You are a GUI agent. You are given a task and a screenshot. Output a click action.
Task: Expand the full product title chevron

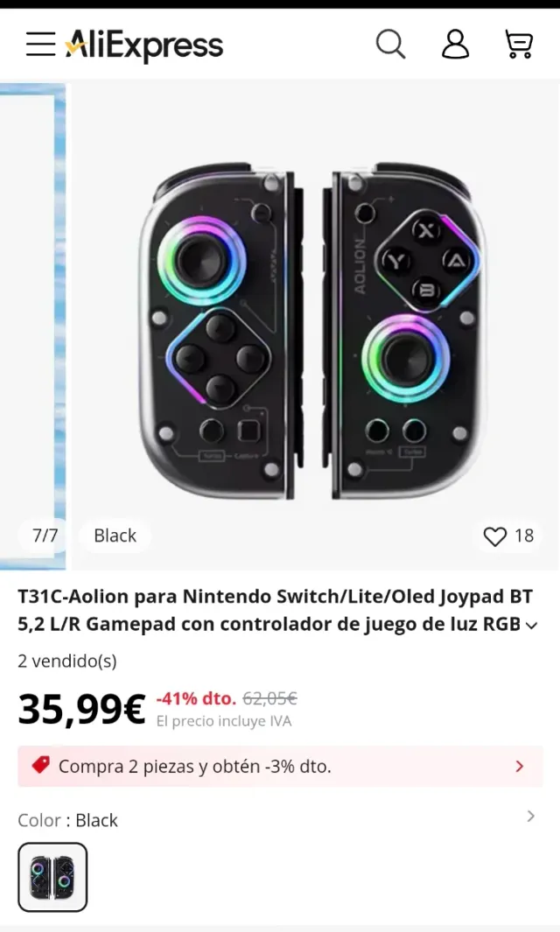click(x=530, y=625)
